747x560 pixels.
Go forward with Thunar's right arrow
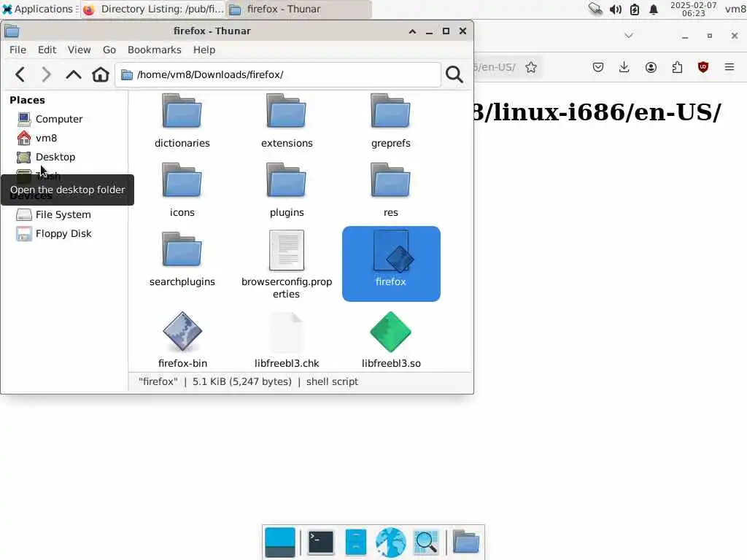click(46, 75)
